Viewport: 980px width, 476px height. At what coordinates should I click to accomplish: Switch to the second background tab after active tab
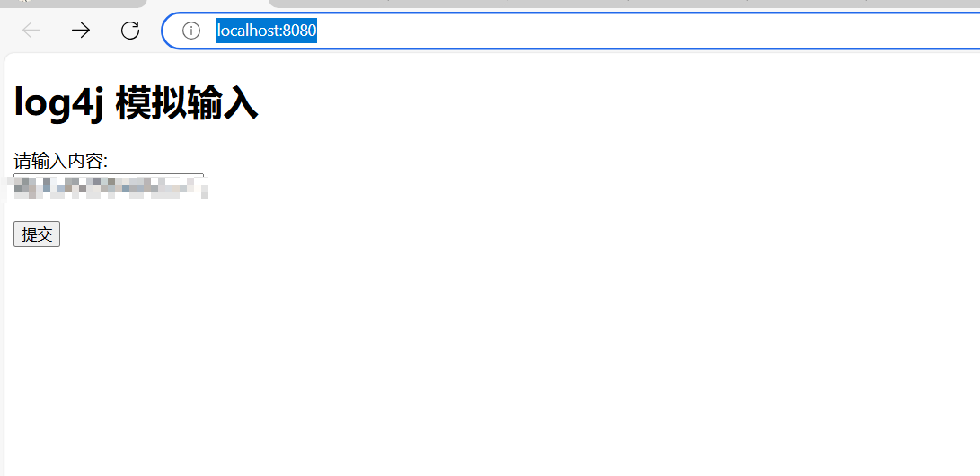tap(447, 3)
